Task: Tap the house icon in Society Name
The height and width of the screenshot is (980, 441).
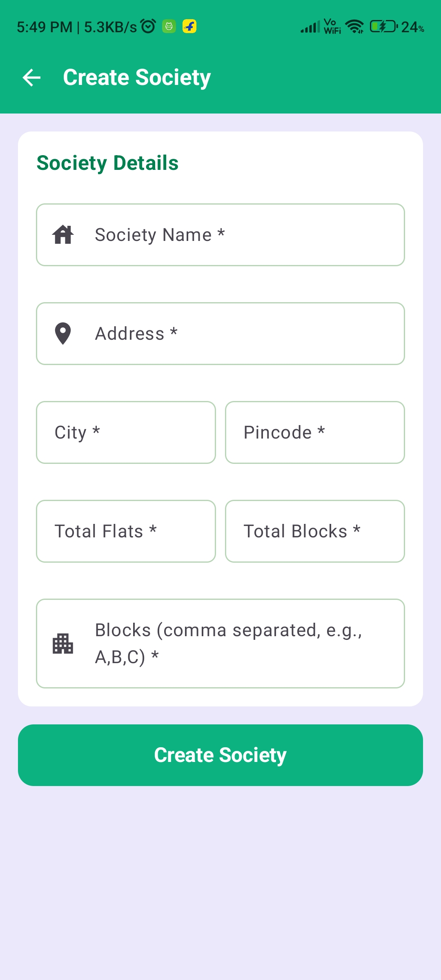Action: [x=63, y=235]
